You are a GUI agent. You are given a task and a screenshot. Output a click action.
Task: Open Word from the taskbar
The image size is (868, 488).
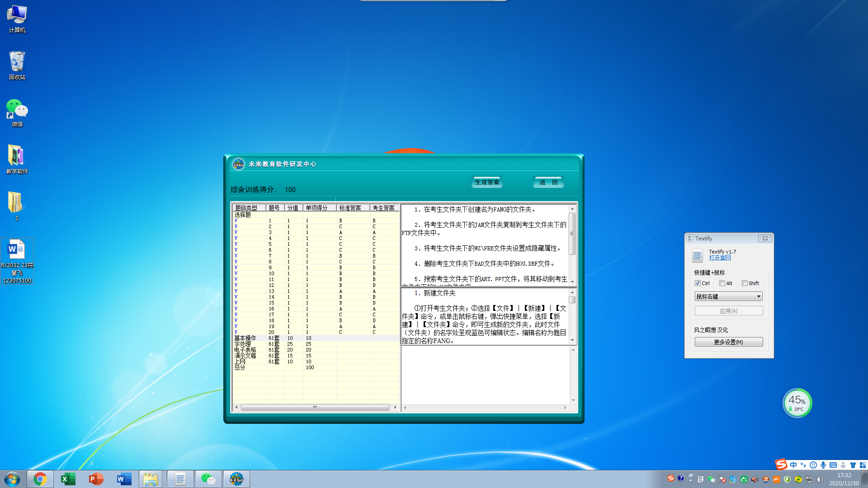[x=124, y=479]
